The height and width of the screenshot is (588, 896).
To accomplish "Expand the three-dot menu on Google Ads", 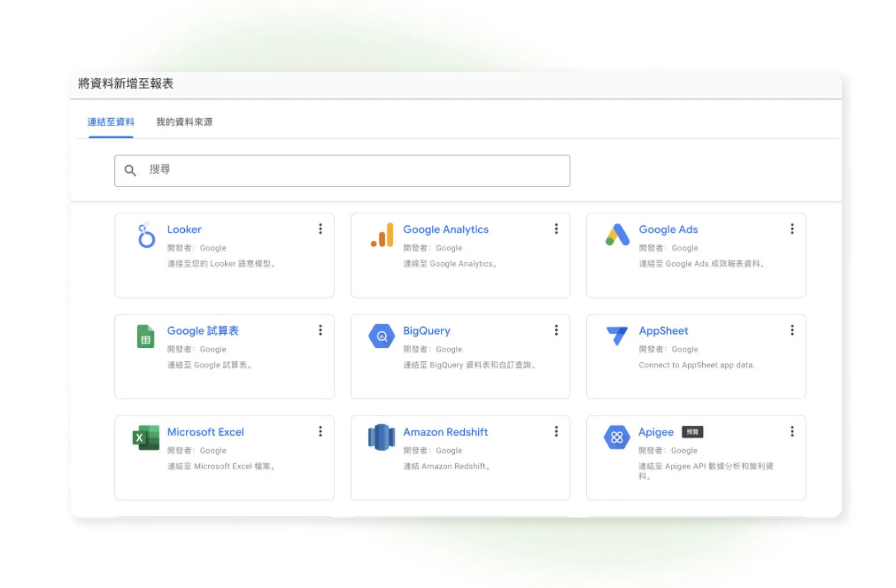I will point(792,229).
